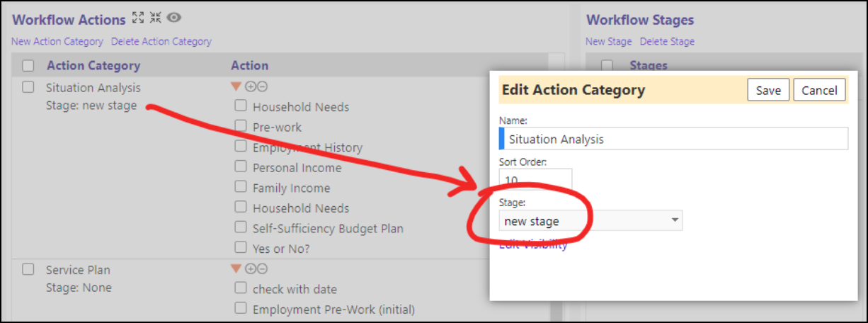Click the collapse-all icon beside Workflow Actions

155,18
